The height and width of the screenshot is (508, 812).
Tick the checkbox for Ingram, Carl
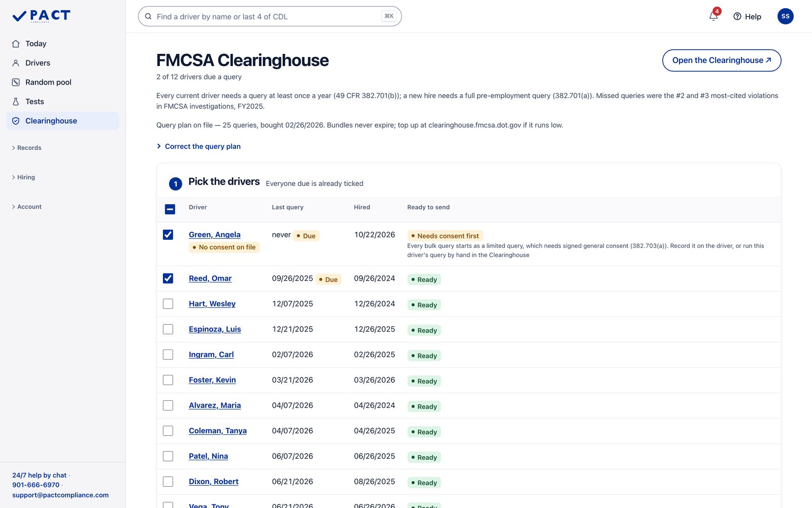(x=168, y=355)
